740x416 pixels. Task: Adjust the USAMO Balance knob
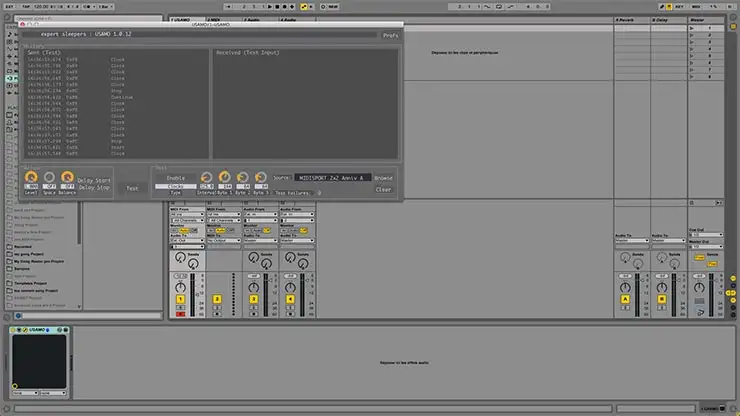point(67,177)
